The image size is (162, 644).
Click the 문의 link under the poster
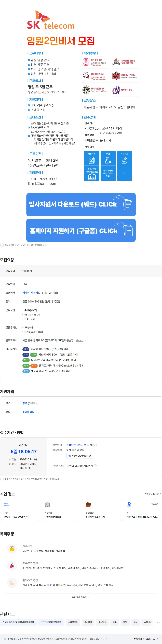[37, 245]
